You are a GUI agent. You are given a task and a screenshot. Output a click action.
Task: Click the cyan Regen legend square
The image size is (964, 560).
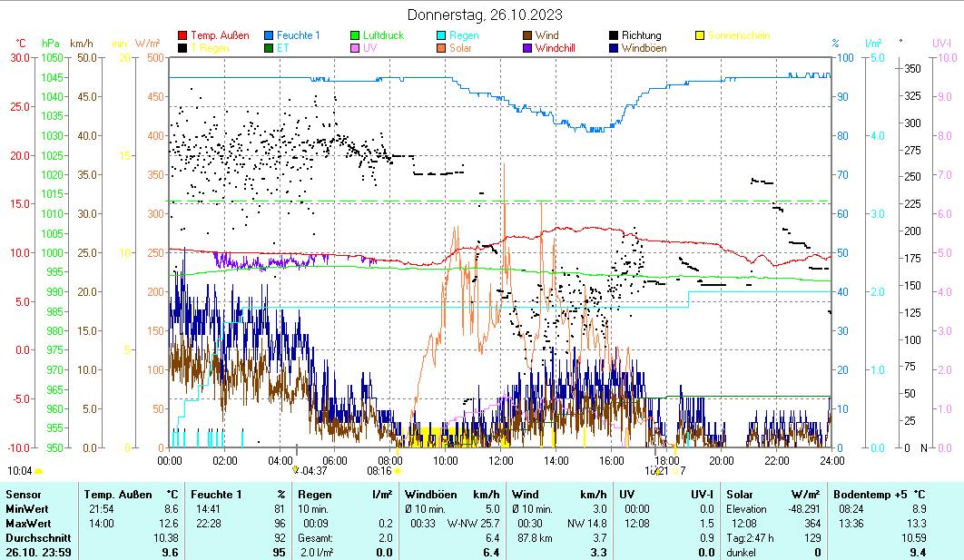point(442,36)
